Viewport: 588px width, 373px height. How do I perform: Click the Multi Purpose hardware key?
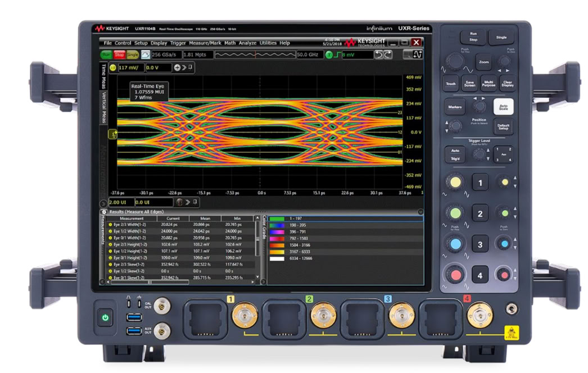489,83
